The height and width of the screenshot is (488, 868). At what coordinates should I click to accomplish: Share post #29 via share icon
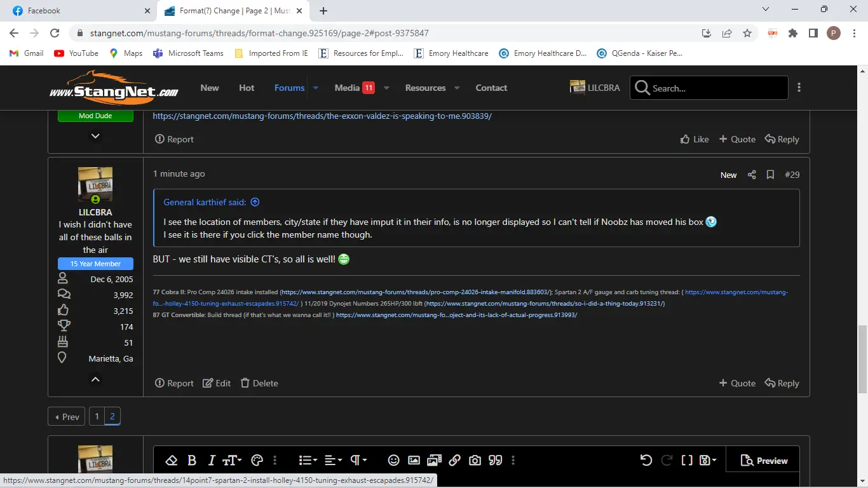[752, 175]
